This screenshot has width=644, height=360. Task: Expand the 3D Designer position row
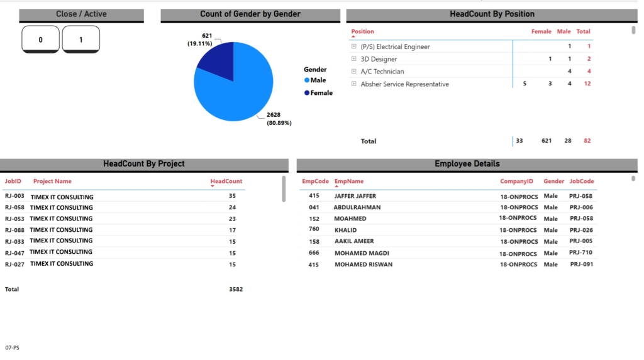pos(353,58)
